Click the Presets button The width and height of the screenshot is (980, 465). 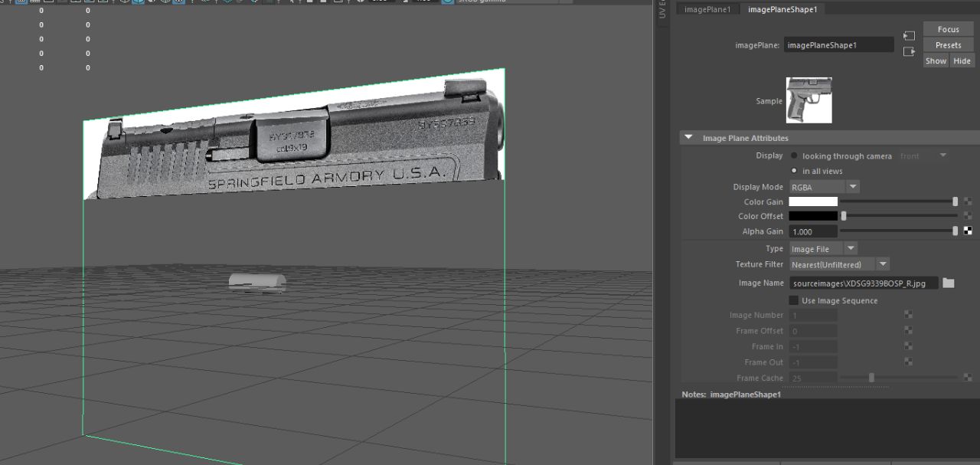[948, 45]
